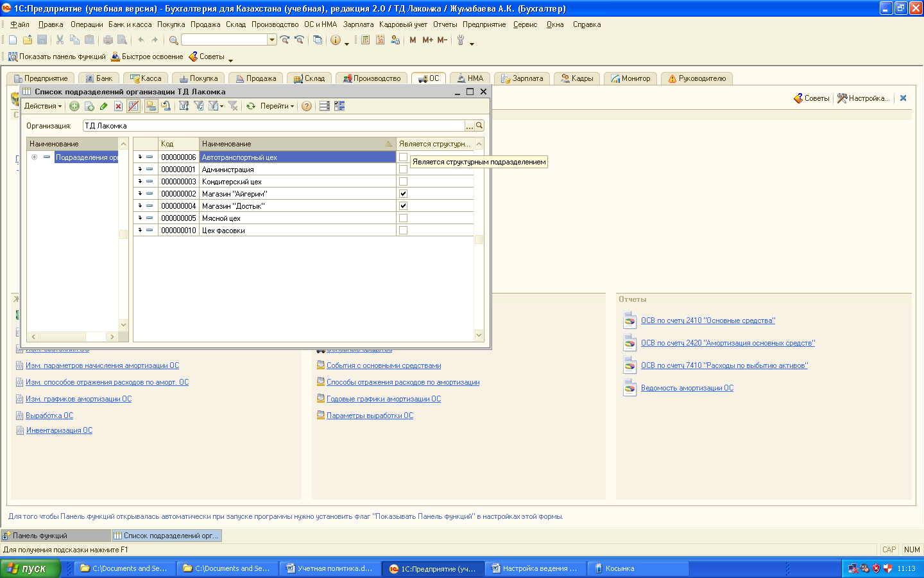The width and height of the screenshot is (924, 578).
Task: Click the pencil Edit icon in subdivisions list
Action: click(103, 106)
